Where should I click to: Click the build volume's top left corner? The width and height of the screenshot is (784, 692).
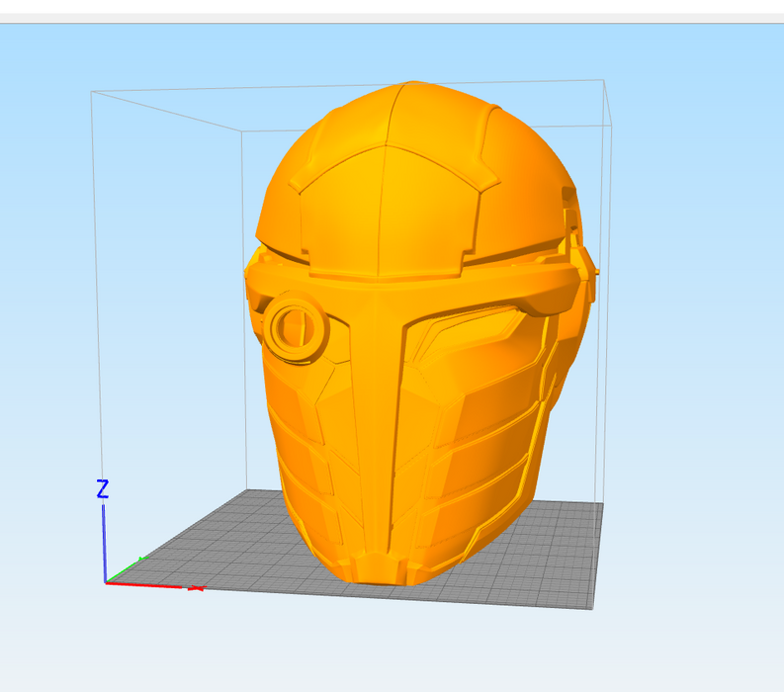[x=92, y=92]
